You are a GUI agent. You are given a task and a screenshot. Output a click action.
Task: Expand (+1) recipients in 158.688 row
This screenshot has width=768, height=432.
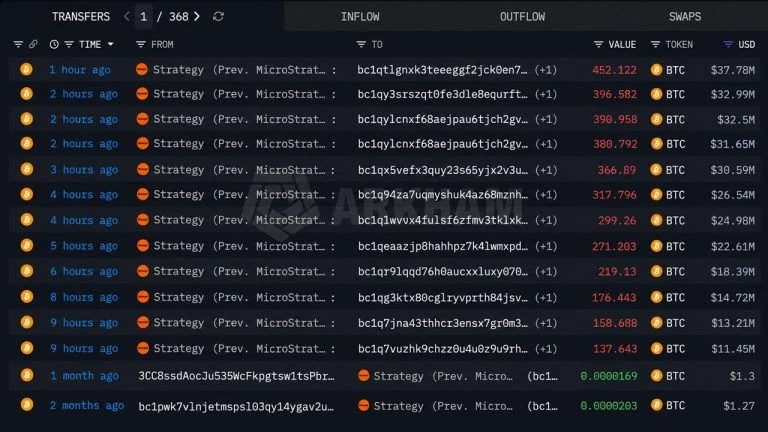pyautogui.click(x=546, y=323)
